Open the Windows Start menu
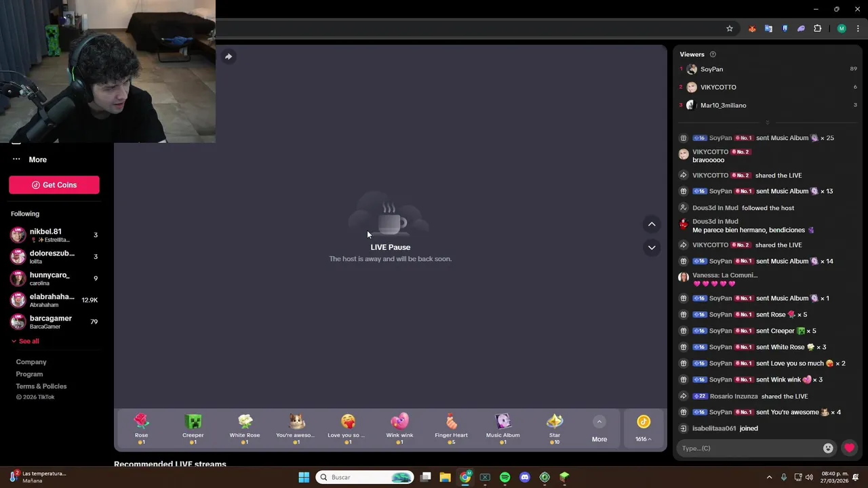Image resolution: width=868 pixels, height=488 pixels. (304, 477)
